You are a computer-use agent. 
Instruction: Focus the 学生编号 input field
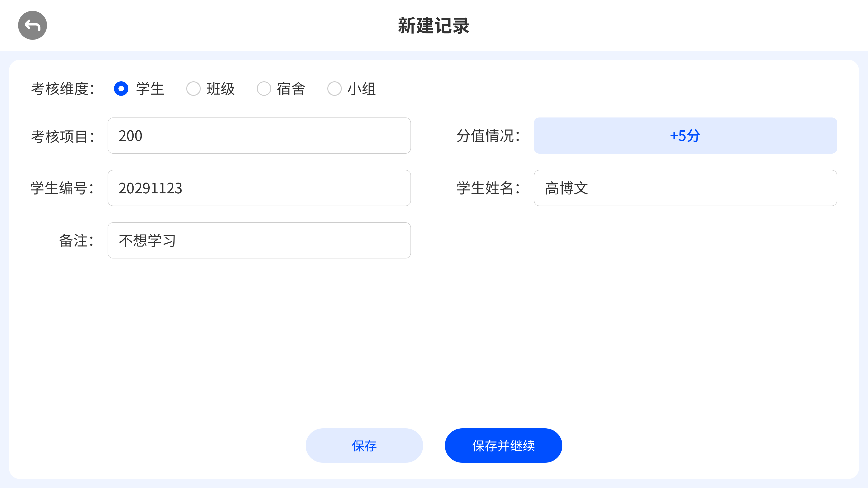click(259, 188)
